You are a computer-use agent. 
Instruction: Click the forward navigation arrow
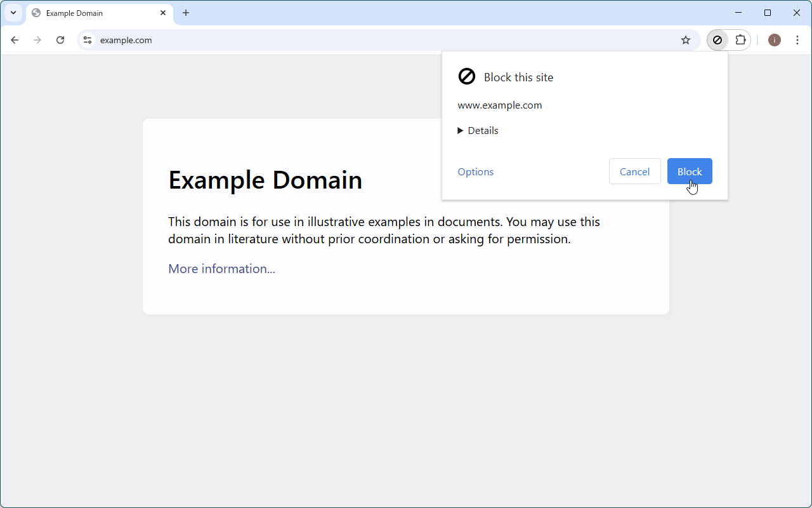pos(37,40)
